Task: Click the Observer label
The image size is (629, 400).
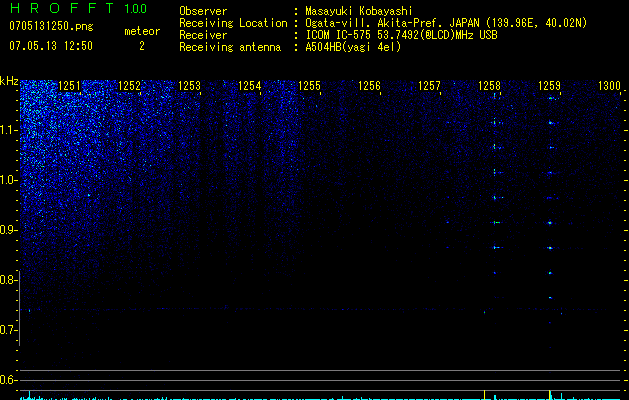Action: coord(203,11)
